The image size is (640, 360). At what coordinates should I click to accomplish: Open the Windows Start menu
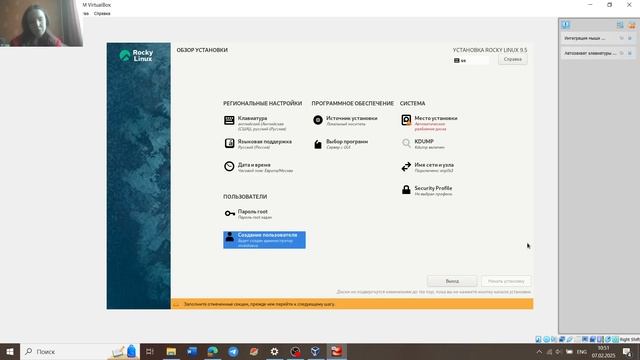tap(10, 351)
